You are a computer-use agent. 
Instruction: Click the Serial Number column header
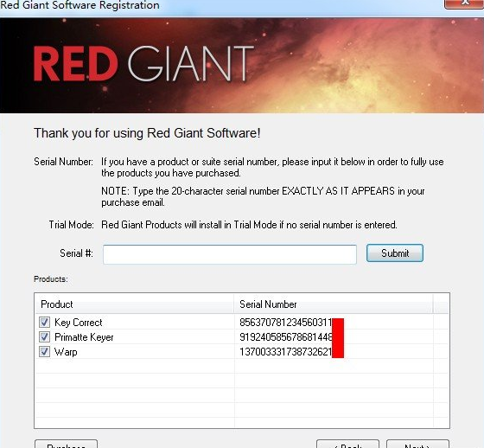click(x=334, y=304)
